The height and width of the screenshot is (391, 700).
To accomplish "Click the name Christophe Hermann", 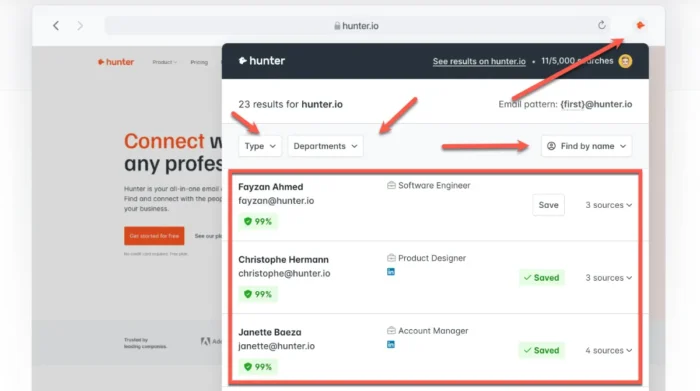I will 283,259.
